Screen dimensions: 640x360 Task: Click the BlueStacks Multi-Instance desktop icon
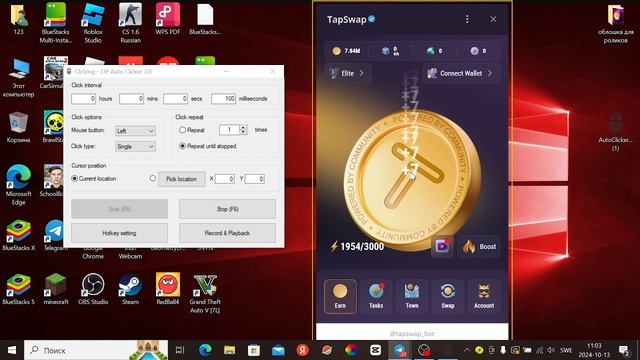coord(56,22)
